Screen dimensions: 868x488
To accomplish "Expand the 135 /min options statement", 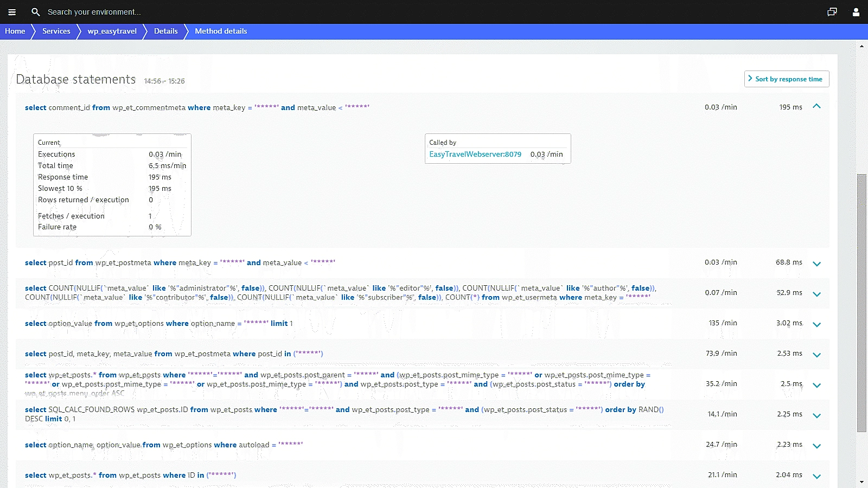I will (x=816, y=325).
